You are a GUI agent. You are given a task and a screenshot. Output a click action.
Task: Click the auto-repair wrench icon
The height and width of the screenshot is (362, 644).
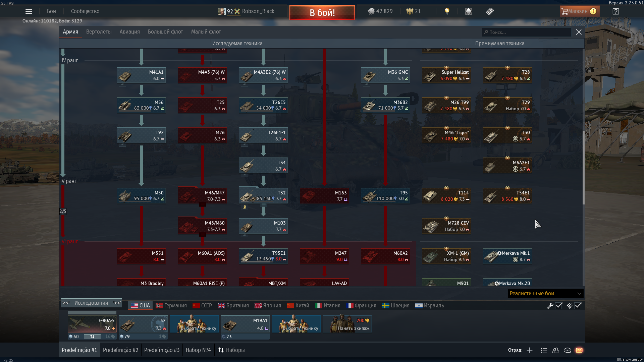(550, 306)
